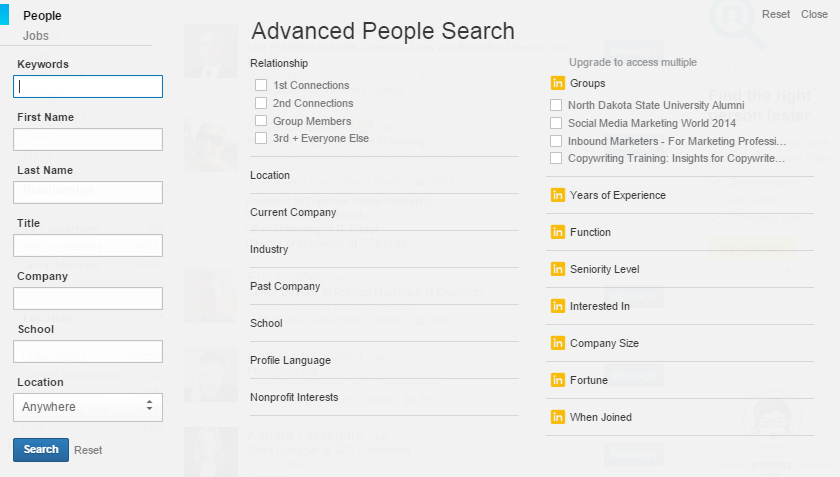This screenshot has height=477, width=840.
Task: Switch to the People search tab
Action: coord(42,16)
